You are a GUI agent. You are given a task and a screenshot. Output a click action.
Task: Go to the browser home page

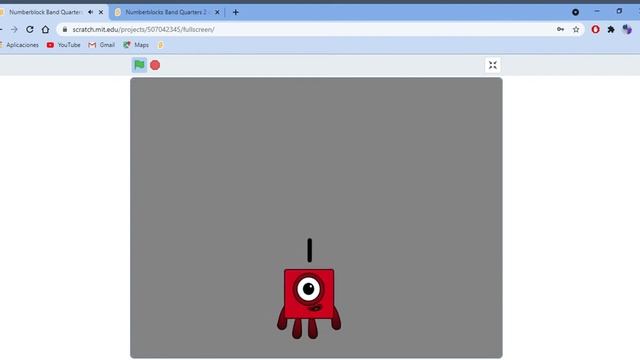[x=45, y=29]
